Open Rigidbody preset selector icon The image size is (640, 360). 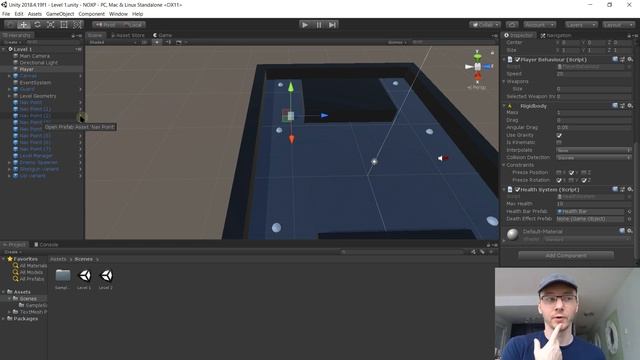pyautogui.click(x=622, y=106)
